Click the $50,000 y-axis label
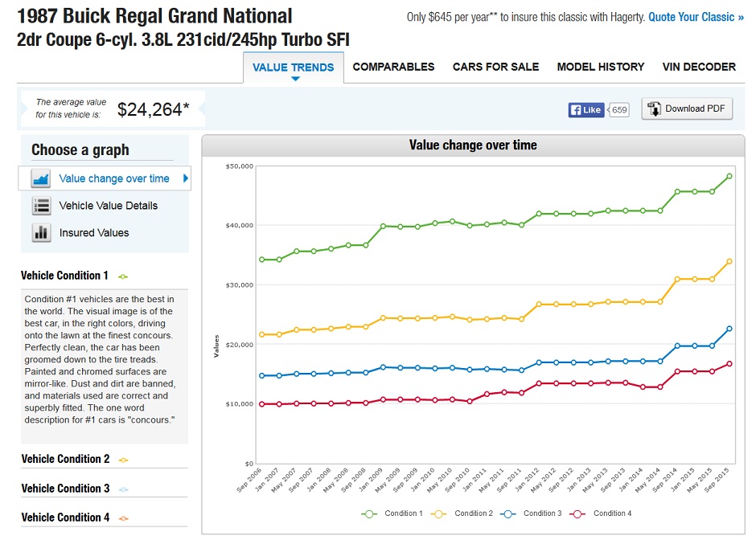 (x=240, y=166)
